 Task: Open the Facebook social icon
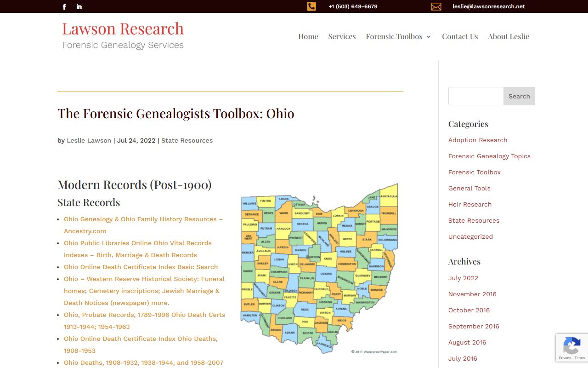pyautogui.click(x=64, y=6)
